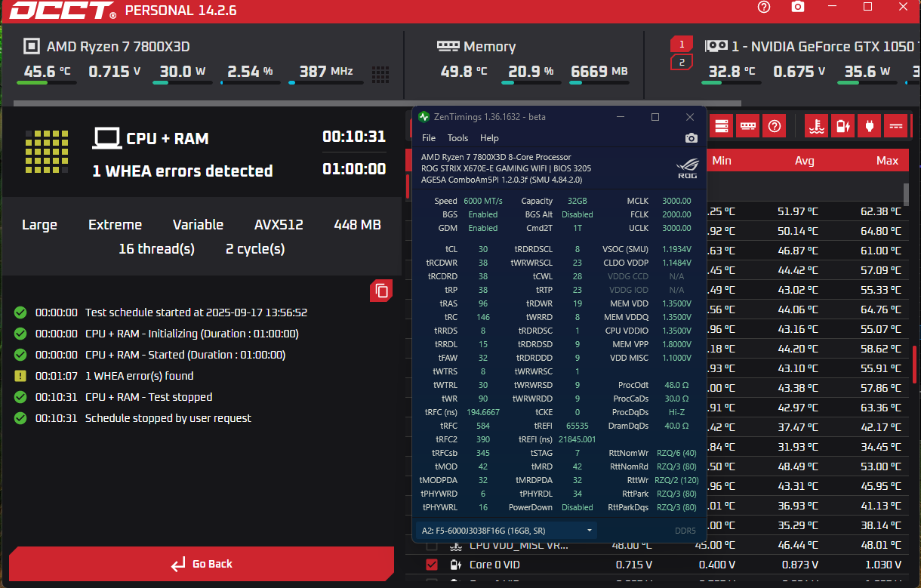Toggle usage filter icon right of plug

click(896, 126)
